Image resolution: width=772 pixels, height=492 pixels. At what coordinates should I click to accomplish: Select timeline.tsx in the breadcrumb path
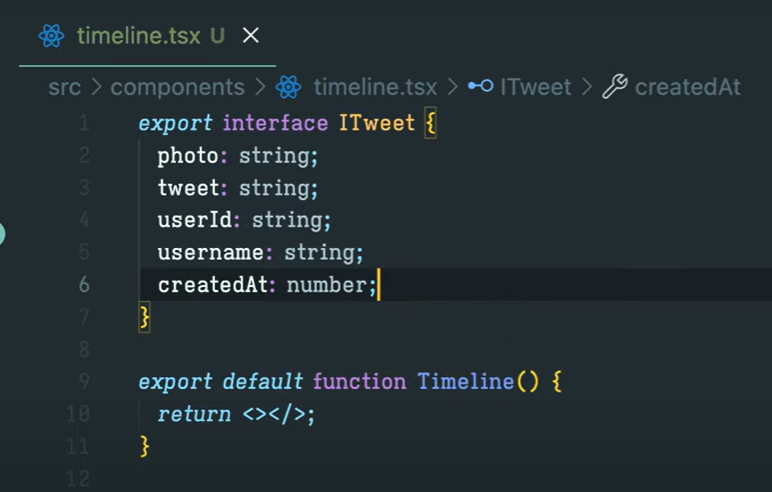375,87
